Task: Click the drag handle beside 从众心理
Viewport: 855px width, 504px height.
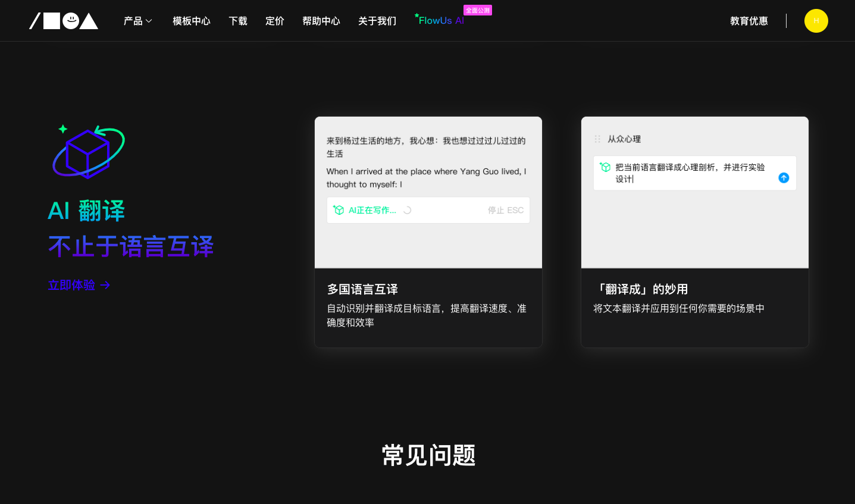Action: [597, 139]
